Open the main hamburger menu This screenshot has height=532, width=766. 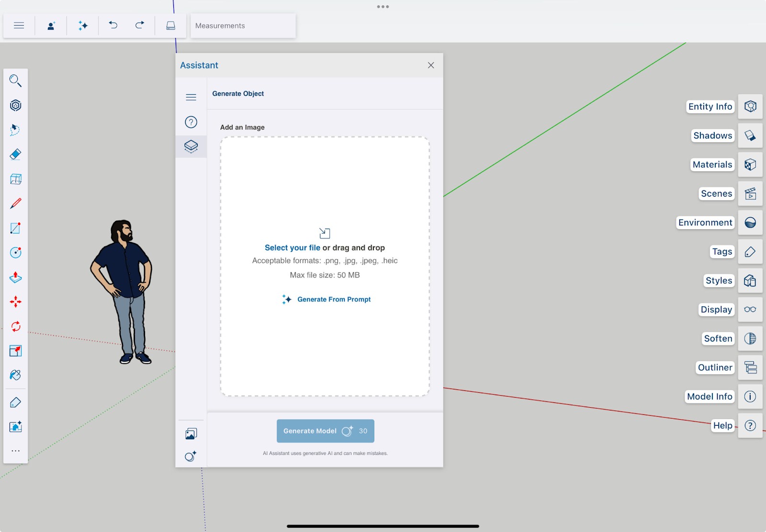(19, 25)
